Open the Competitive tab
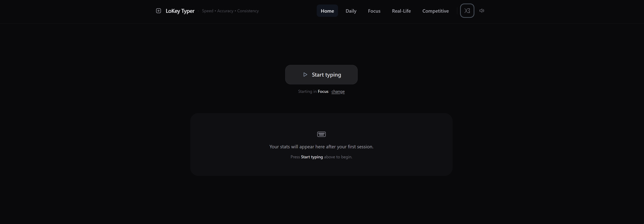Viewport: 644px width, 224px height. (x=435, y=11)
